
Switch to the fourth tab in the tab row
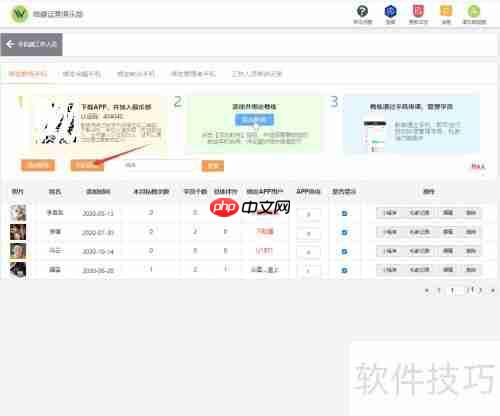[193, 74]
